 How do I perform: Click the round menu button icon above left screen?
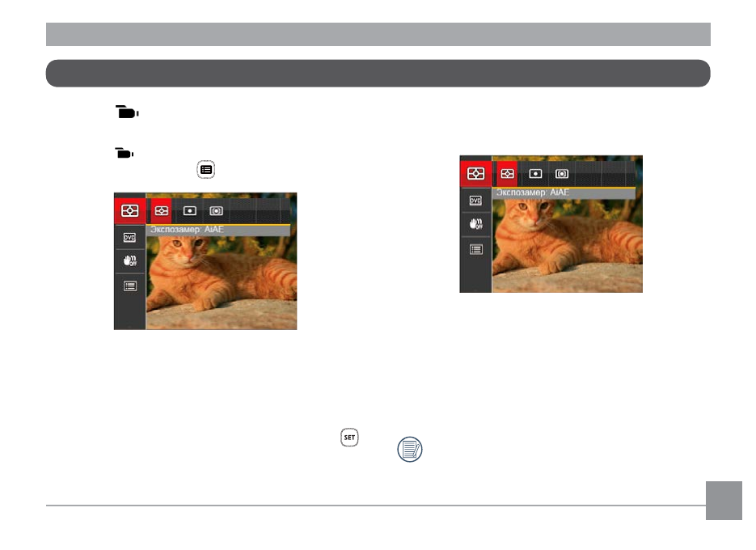tap(206, 170)
